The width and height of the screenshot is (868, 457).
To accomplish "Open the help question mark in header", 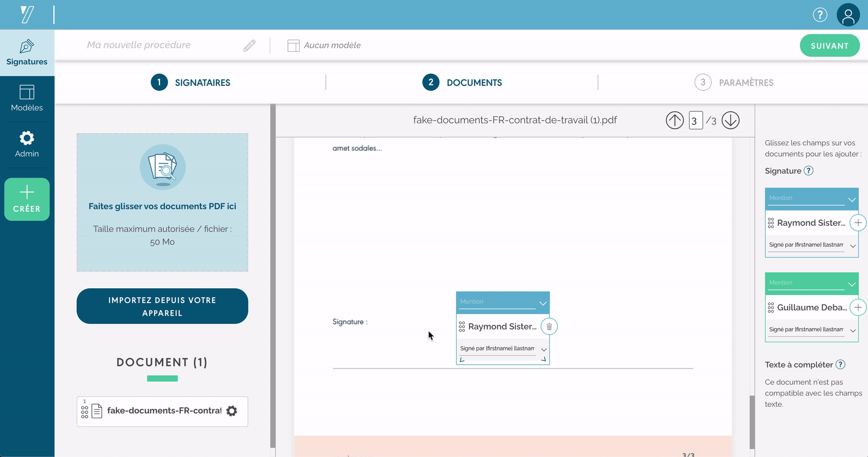I will tap(820, 15).
